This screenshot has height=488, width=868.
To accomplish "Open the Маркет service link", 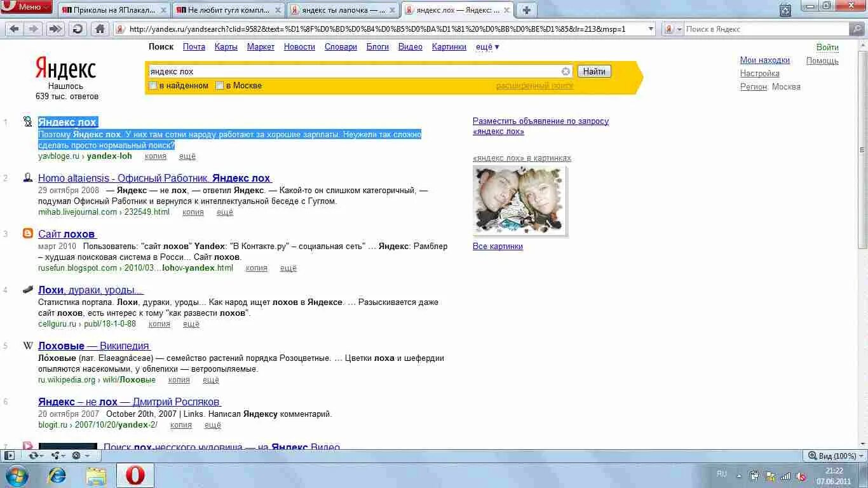I will [x=261, y=47].
